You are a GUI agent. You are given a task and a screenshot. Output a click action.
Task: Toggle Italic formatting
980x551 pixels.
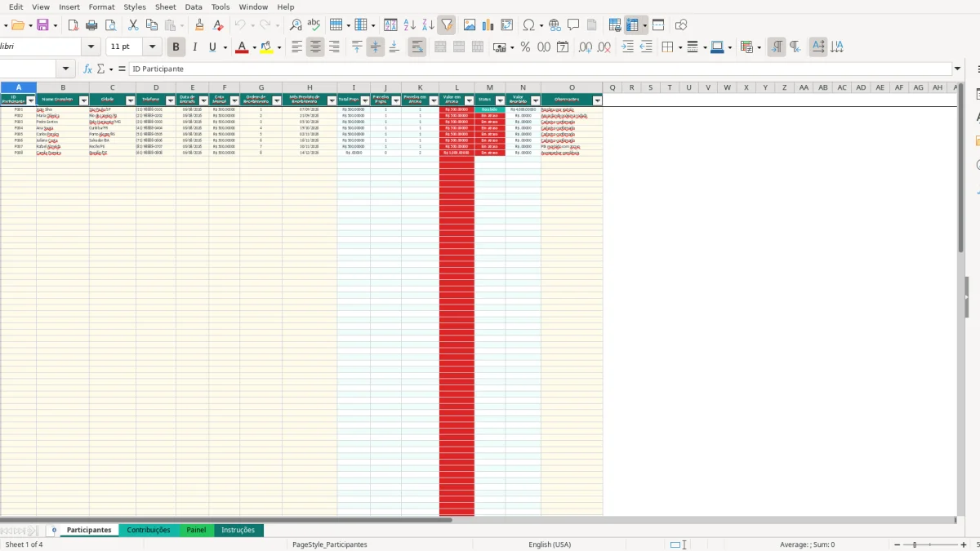(x=194, y=47)
